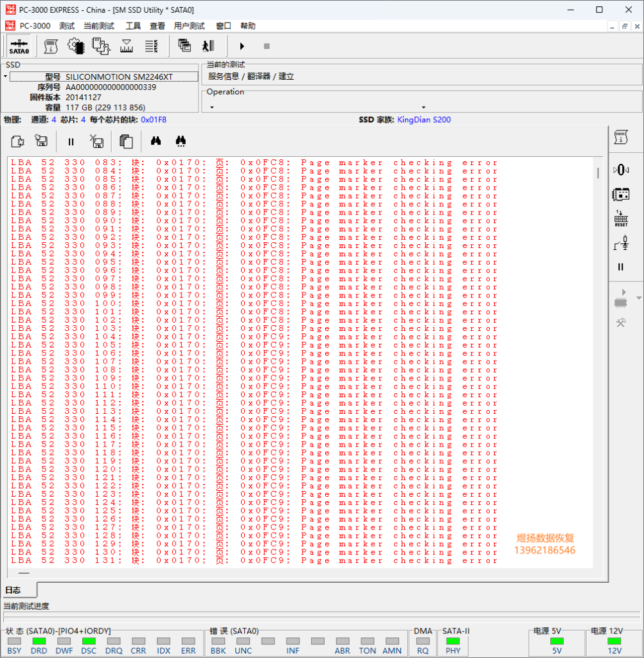Click the log vertical scrollbar thumb
The width and height of the screenshot is (644, 658).
[x=598, y=172]
